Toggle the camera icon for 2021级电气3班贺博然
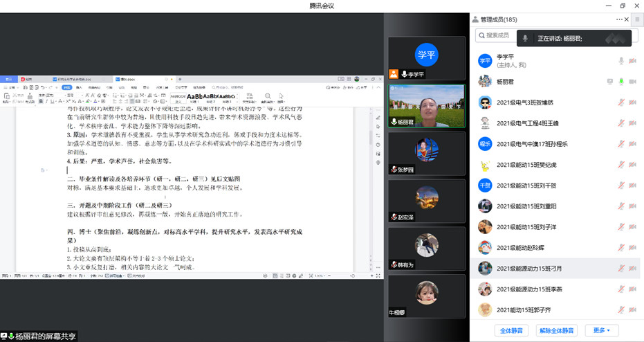644x342 pixels. pyautogui.click(x=632, y=102)
